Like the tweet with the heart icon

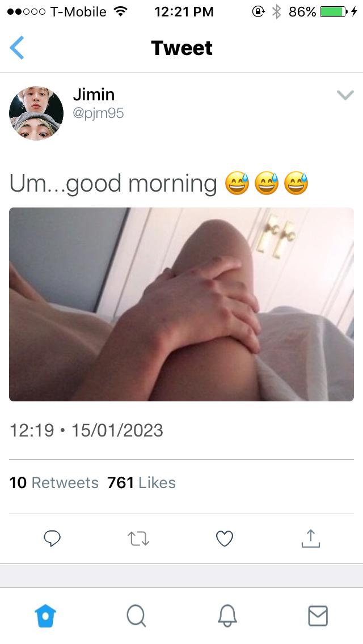[x=225, y=539]
